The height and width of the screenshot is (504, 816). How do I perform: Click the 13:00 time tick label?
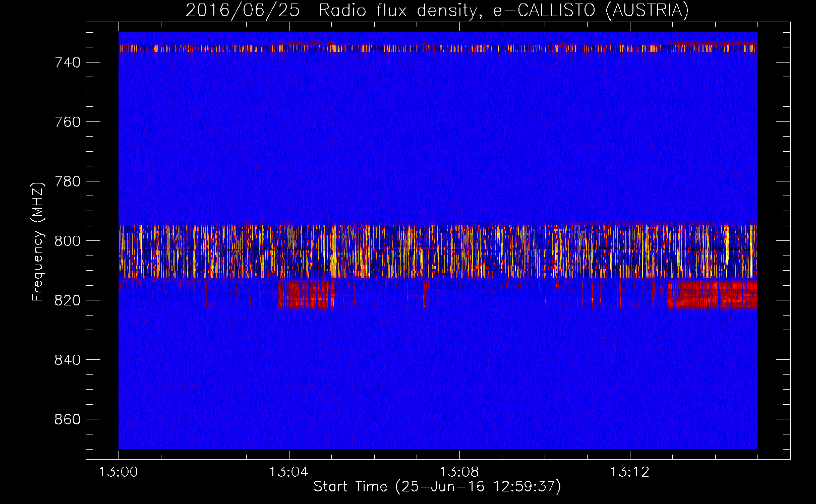(x=119, y=472)
